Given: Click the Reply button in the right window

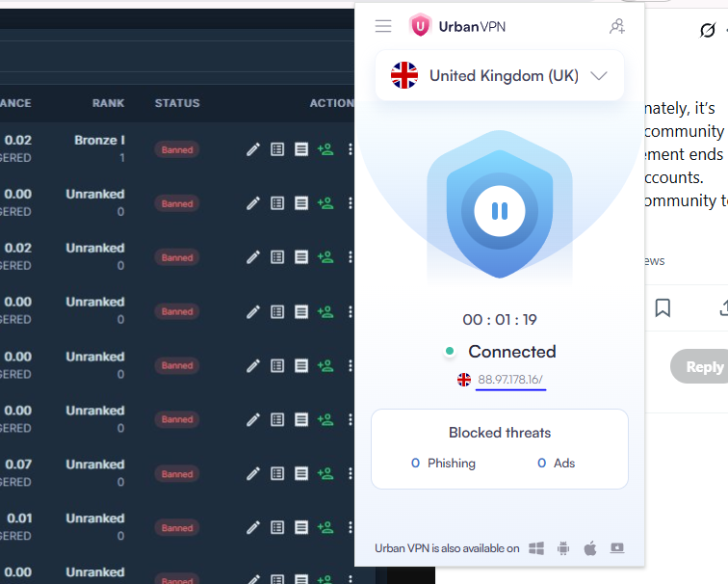Looking at the screenshot, I should pyautogui.click(x=700, y=366).
